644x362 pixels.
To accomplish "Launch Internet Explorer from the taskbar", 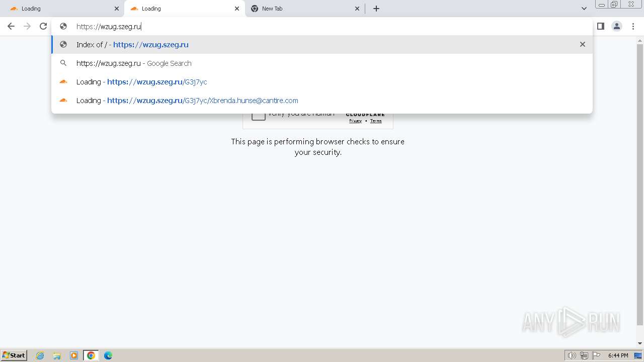I will pos(40,355).
